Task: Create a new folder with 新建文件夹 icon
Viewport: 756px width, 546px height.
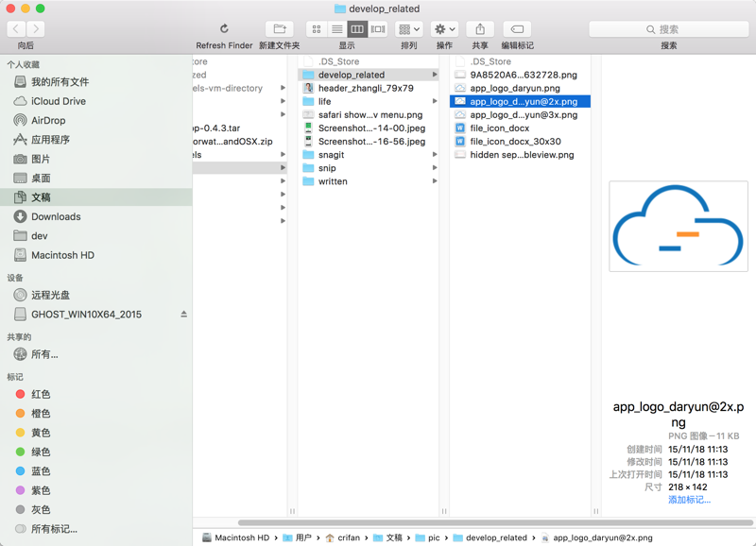Action: tap(280, 29)
